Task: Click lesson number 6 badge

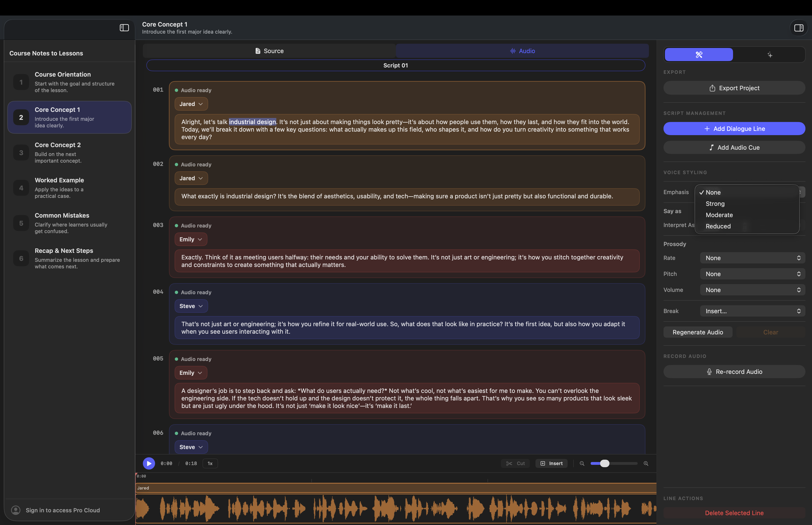Action: (x=21, y=259)
